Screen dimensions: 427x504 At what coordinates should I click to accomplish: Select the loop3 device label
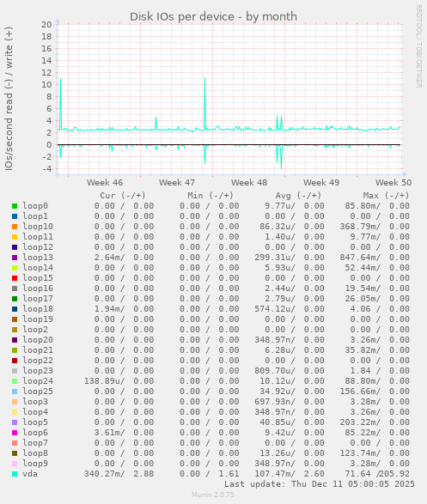35,402
